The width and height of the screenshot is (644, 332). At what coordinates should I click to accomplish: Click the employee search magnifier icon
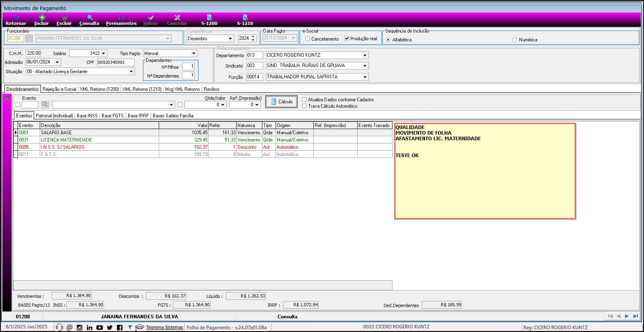click(29, 38)
